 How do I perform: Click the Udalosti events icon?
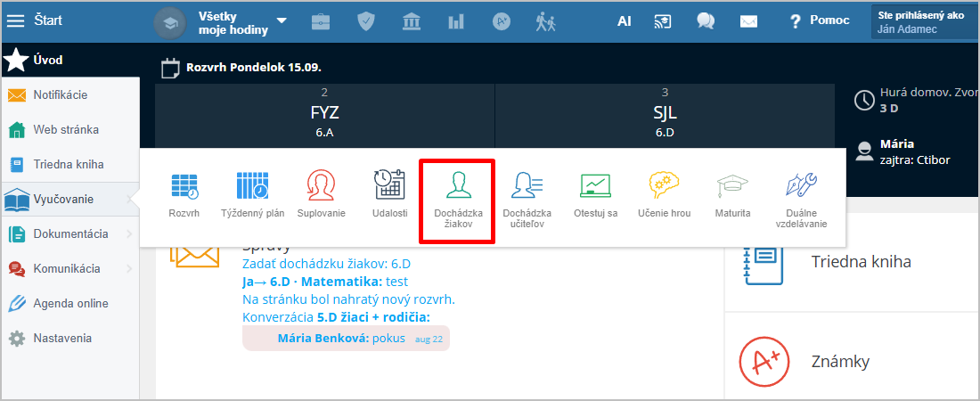click(x=389, y=185)
